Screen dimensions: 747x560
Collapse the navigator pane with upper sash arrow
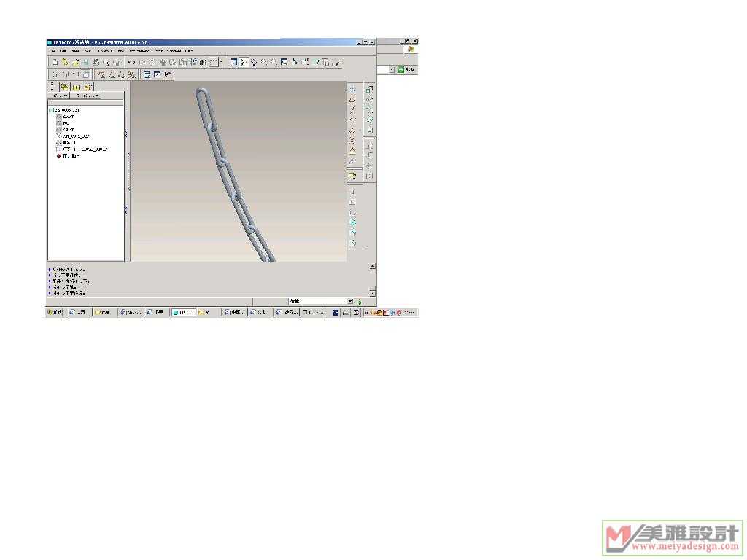tap(126, 134)
